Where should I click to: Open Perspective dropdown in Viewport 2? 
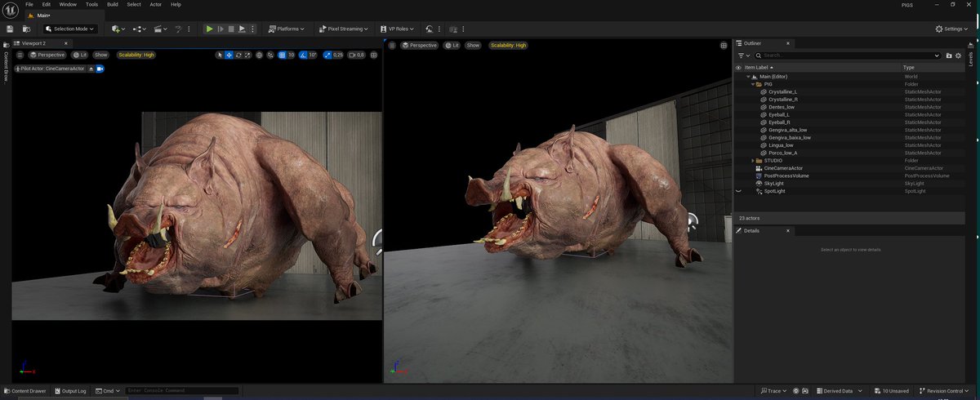[47, 55]
